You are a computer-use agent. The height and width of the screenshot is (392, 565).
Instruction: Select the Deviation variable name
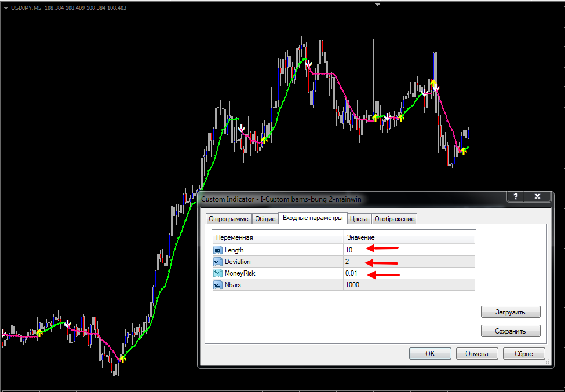point(238,262)
